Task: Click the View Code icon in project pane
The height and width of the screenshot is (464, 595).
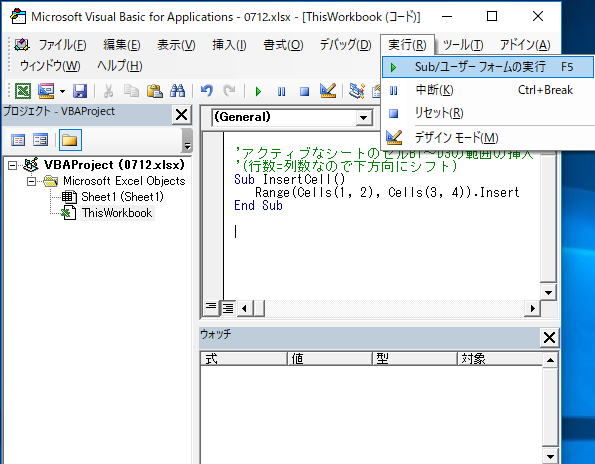Action: tap(18, 140)
